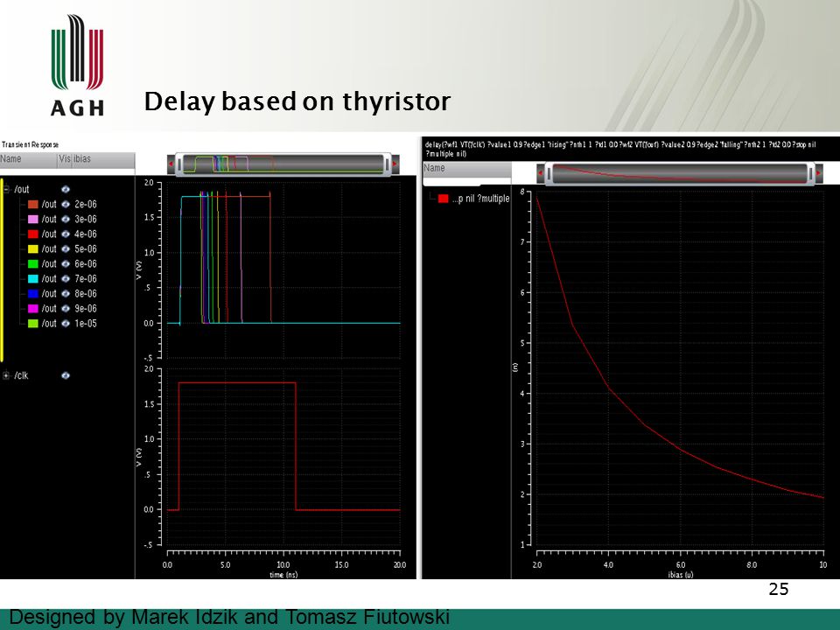Collapse the /out signal group
This screenshot has height=630, width=840.
point(6,189)
